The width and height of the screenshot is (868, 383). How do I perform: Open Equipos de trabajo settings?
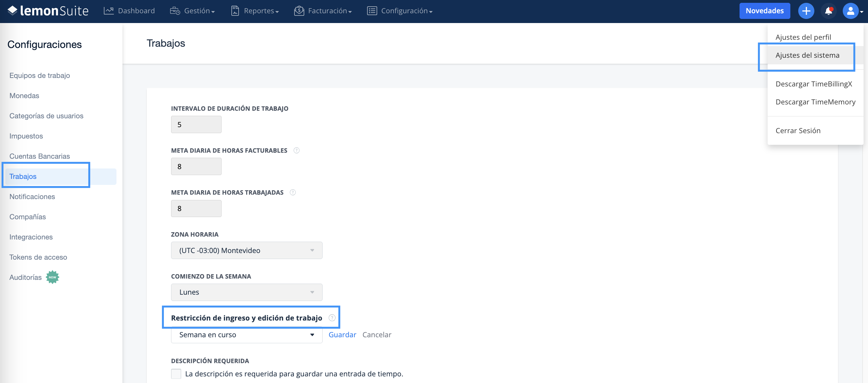coord(39,75)
